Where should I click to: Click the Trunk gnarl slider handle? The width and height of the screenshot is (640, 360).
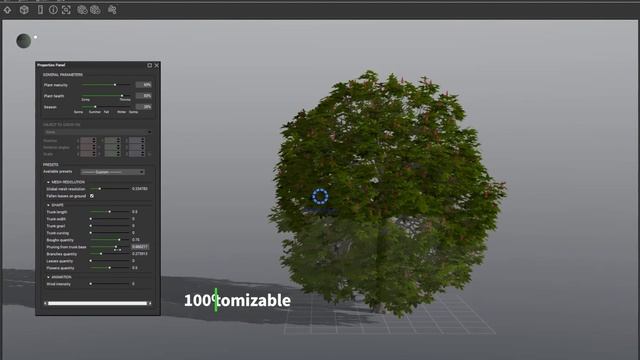point(91,226)
